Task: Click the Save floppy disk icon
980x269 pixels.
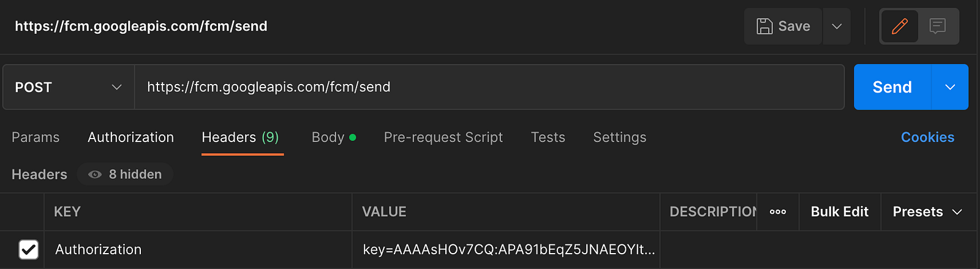Action: [764, 26]
